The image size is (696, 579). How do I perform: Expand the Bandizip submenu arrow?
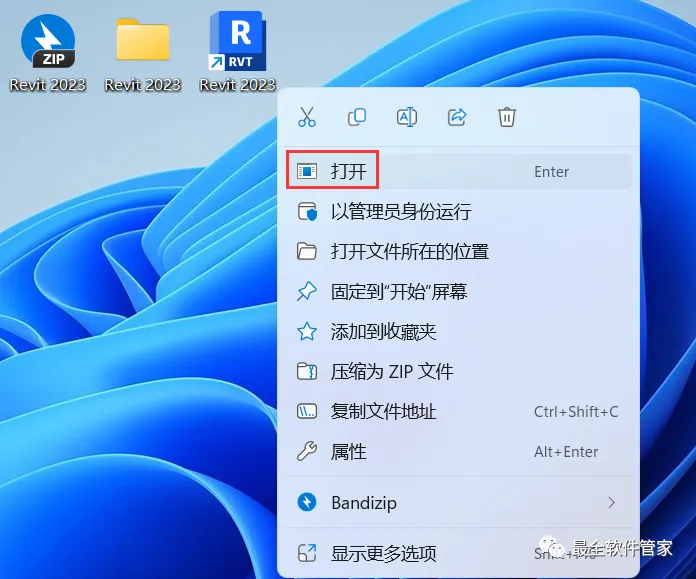(x=612, y=503)
